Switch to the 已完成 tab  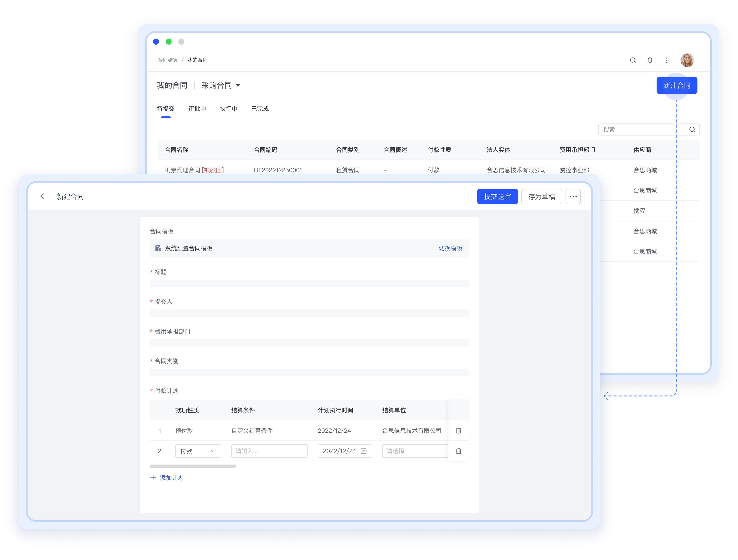[x=260, y=109]
